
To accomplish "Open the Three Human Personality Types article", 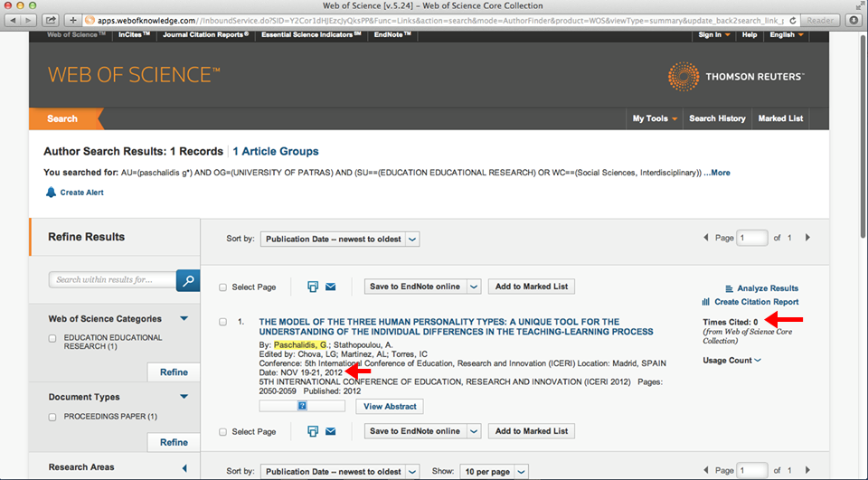I will coord(456,326).
